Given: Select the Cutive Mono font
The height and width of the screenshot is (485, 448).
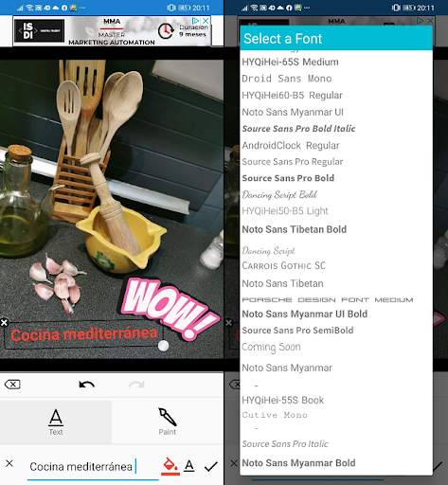Looking at the screenshot, I should point(275,415).
